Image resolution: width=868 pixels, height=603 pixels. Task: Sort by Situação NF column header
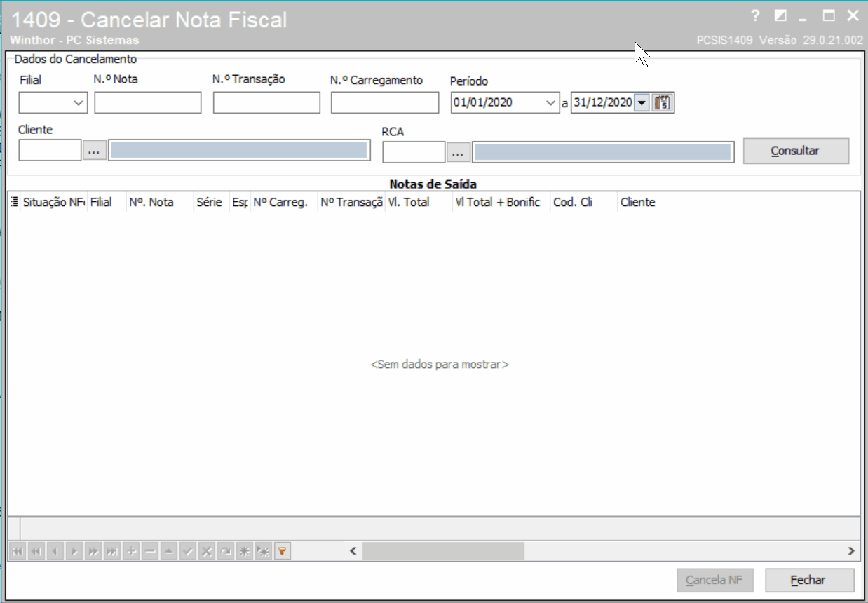[x=54, y=202]
